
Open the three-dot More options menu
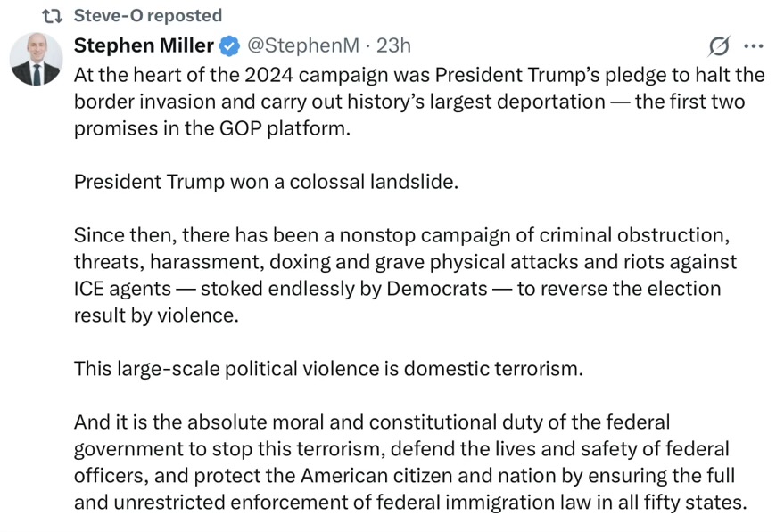pyautogui.click(x=754, y=45)
